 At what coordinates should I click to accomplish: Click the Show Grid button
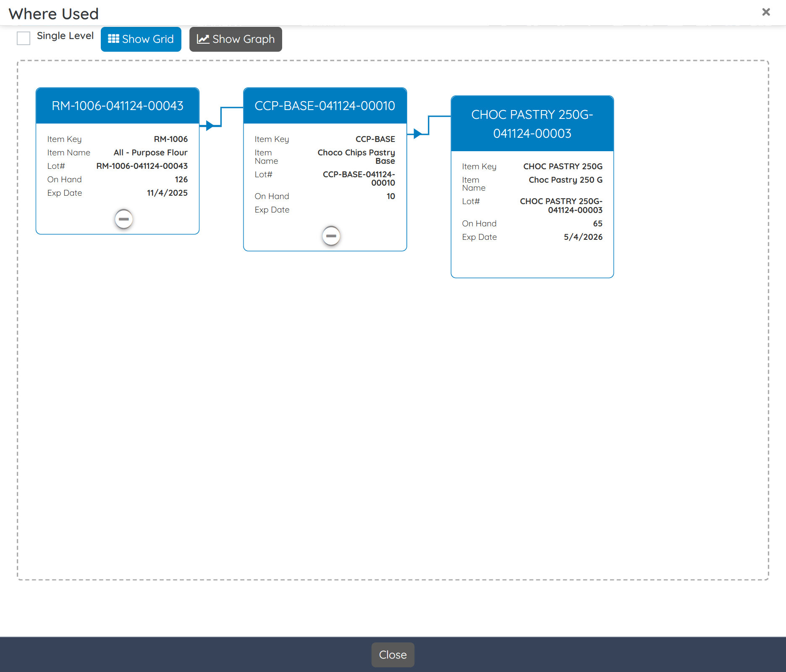pyautogui.click(x=141, y=39)
